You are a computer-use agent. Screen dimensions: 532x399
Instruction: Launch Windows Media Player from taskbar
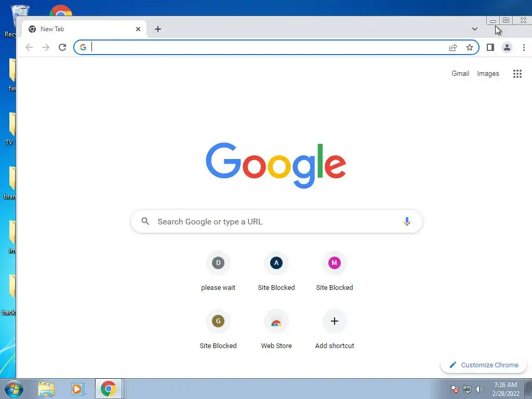(78, 389)
